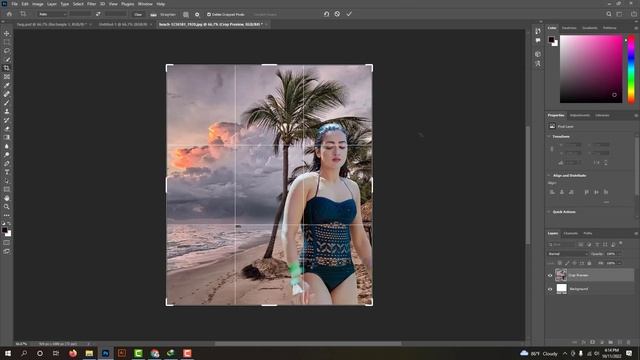Switch to the Swatches tab

(x=569, y=28)
